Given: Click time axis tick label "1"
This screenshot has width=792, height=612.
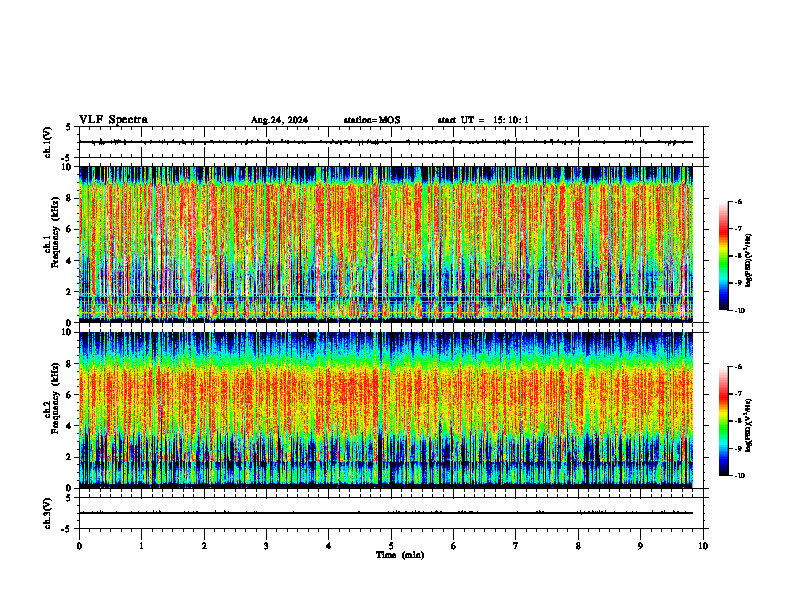Looking at the screenshot, I should (141, 546).
